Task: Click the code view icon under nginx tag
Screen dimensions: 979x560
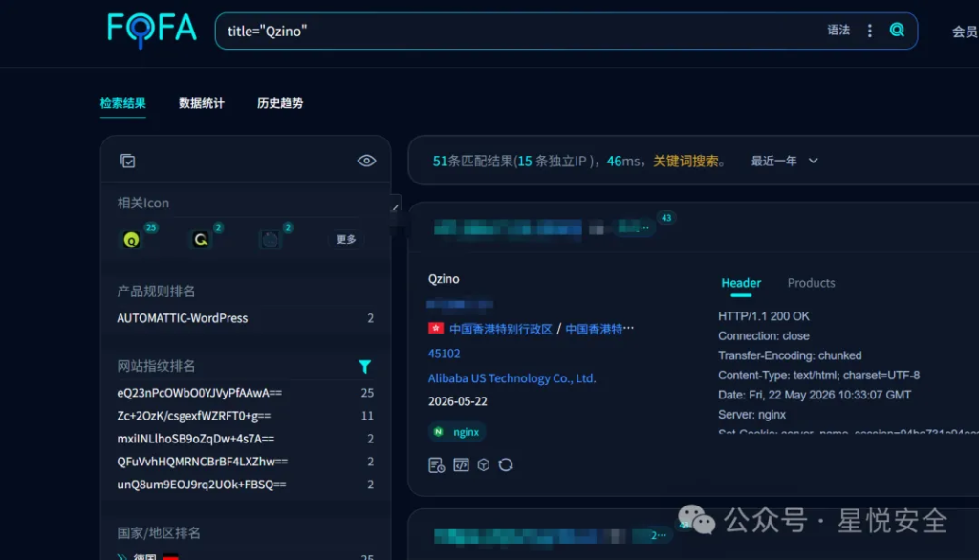Action: [461, 465]
